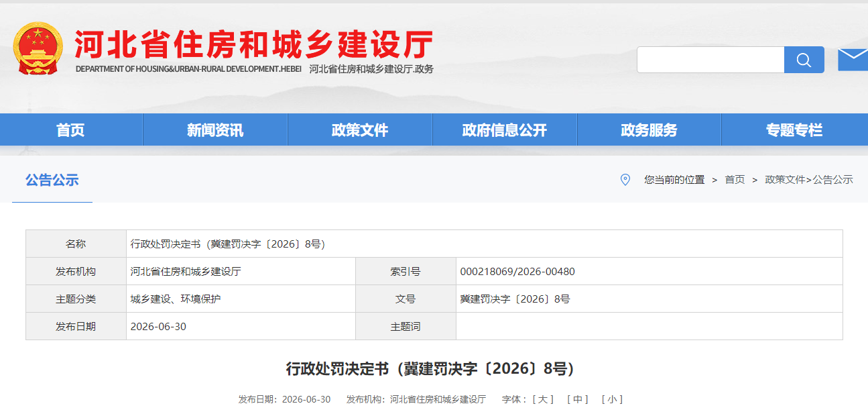This screenshot has height=416, width=868.
Task: Go to 政府信息公开 section
Action: click(505, 130)
